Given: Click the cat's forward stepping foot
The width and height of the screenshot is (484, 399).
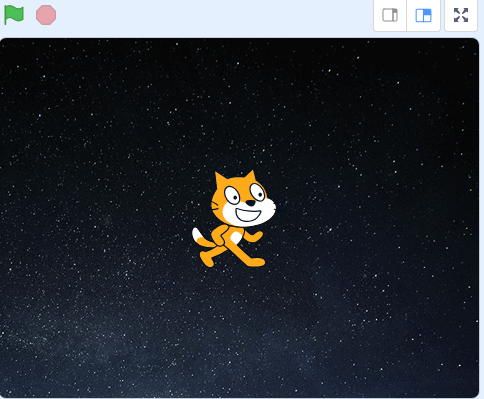Looking at the screenshot, I should pos(256,262).
